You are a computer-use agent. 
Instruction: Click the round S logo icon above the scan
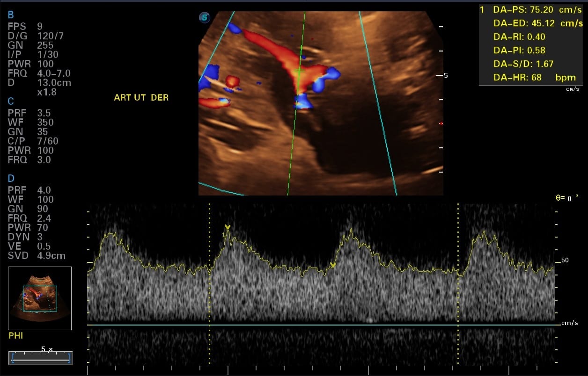[205, 18]
